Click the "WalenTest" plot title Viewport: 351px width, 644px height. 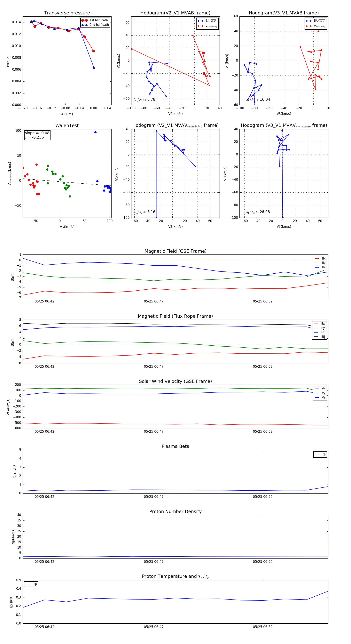click(67, 125)
